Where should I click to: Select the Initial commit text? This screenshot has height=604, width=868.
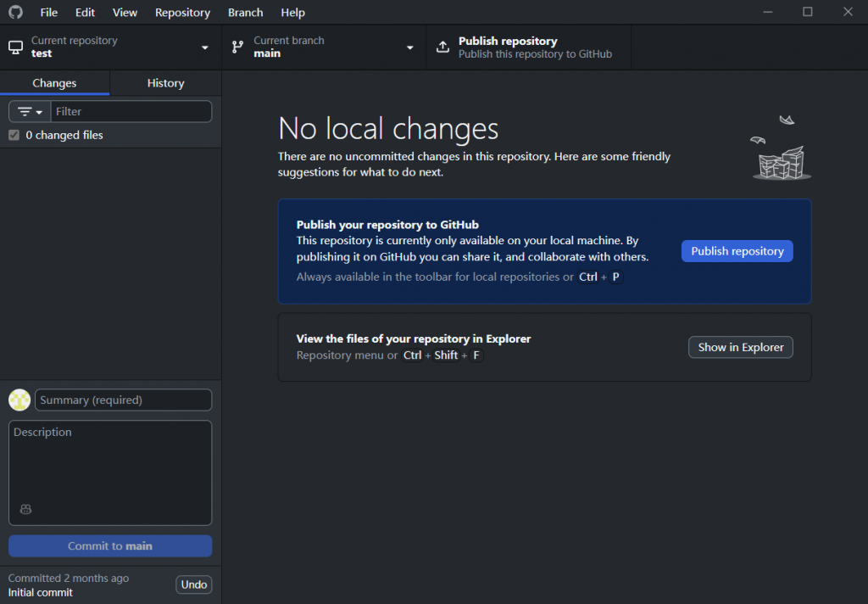pyautogui.click(x=41, y=592)
